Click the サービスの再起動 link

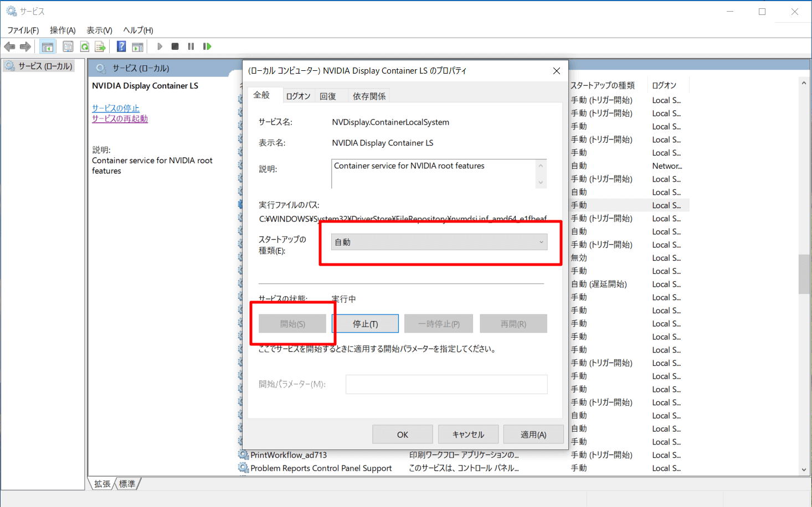(x=120, y=118)
